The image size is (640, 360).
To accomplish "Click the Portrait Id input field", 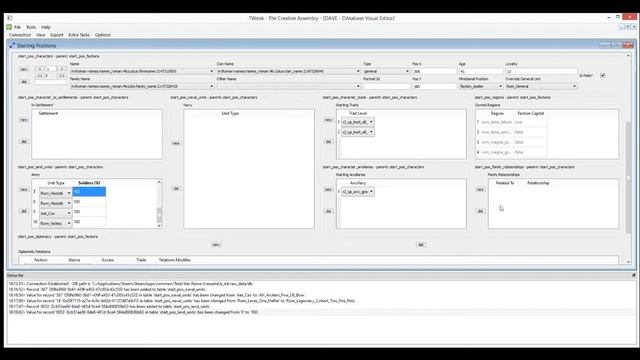I will click(387, 87).
